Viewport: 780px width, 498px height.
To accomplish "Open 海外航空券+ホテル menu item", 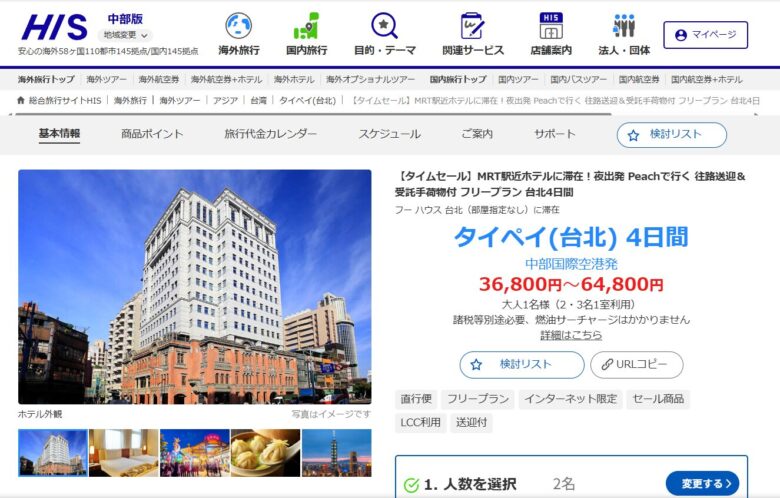I will click(227, 79).
